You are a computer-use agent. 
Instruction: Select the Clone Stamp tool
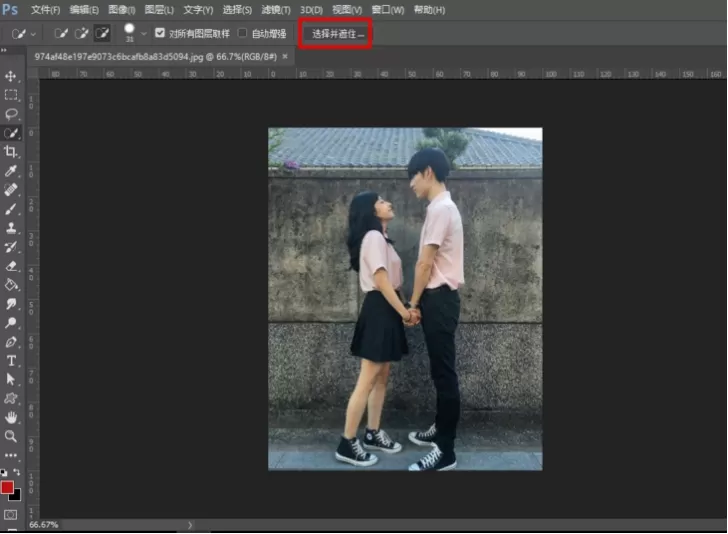(x=11, y=228)
